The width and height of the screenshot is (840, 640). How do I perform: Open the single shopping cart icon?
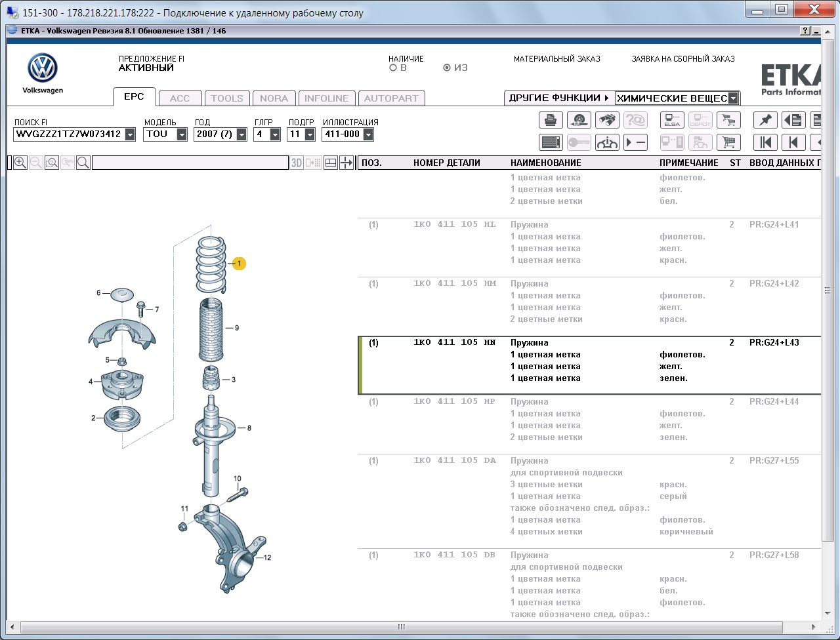pyautogui.click(x=728, y=142)
